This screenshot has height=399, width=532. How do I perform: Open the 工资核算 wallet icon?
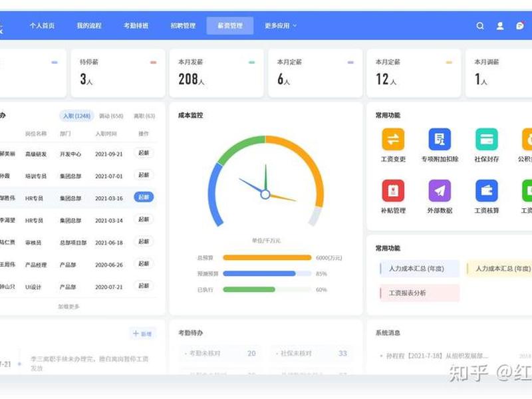point(487,191)
